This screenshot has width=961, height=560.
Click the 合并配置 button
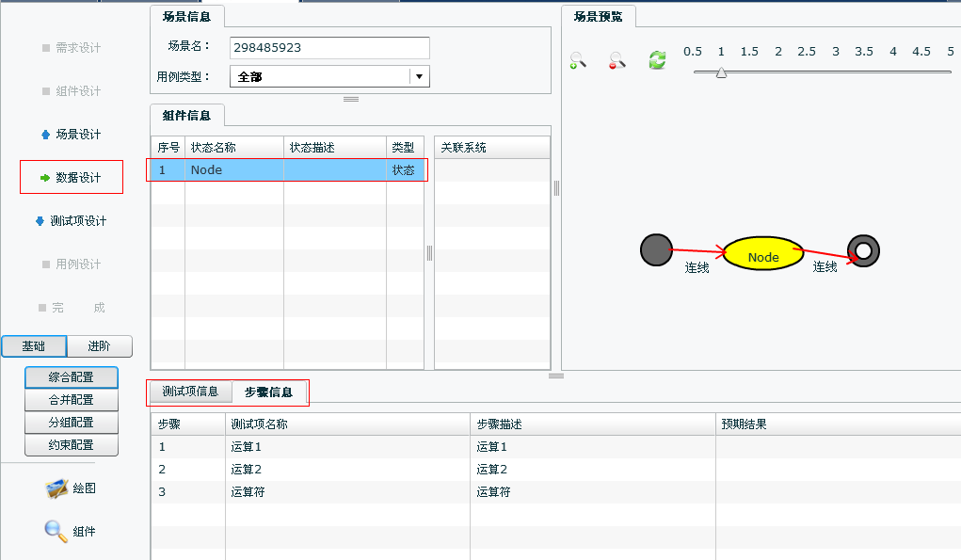(x=71, y=400)
